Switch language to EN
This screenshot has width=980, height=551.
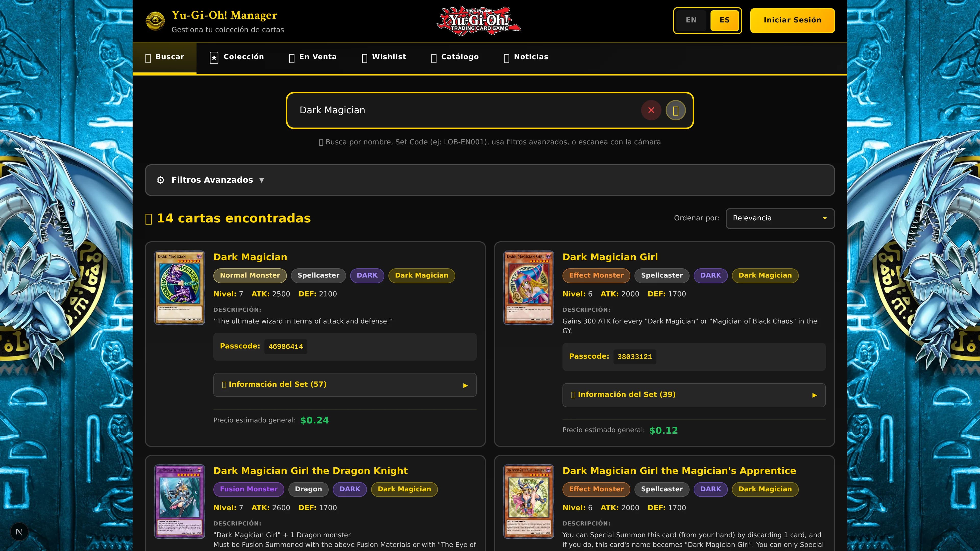(x=691, y=20)
